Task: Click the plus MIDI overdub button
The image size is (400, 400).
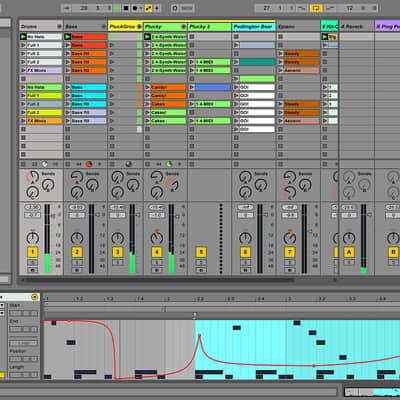Action: point(157,8)
